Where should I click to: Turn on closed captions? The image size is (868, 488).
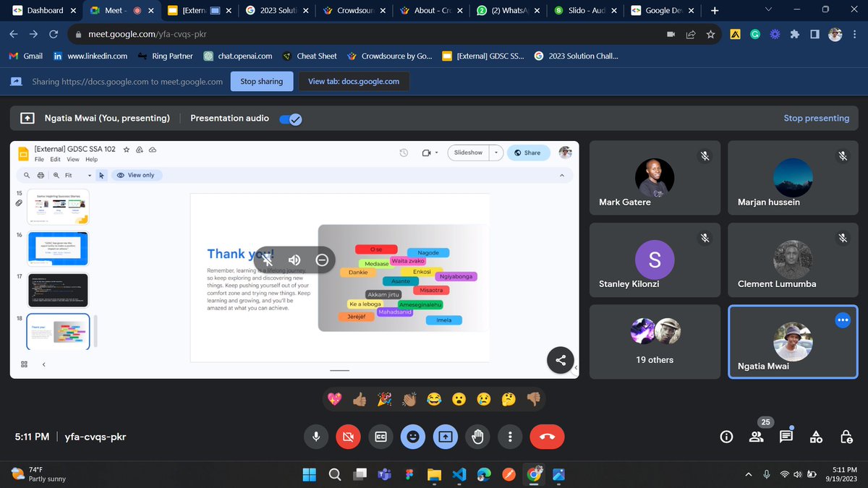[380, 437]
